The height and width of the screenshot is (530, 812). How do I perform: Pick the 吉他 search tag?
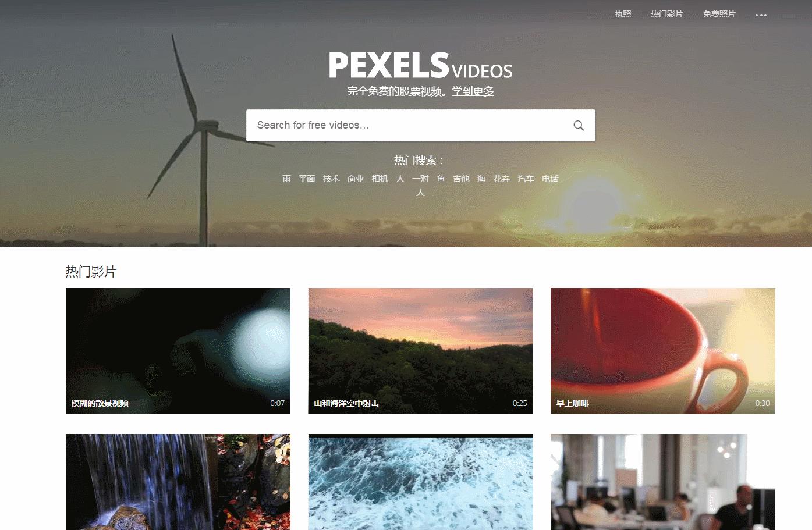pyautogui.click(x=461, y=179)
